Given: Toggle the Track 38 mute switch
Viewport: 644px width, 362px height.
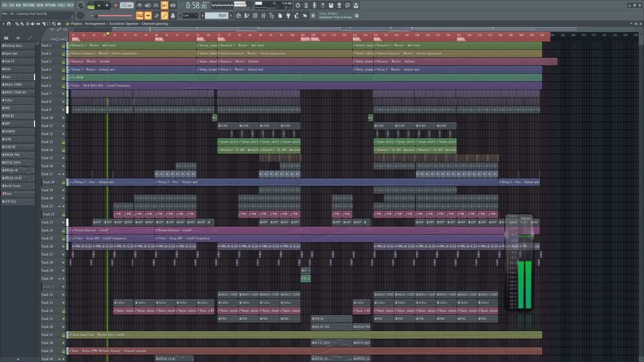Looking at the screenshot, I should 63,343.
